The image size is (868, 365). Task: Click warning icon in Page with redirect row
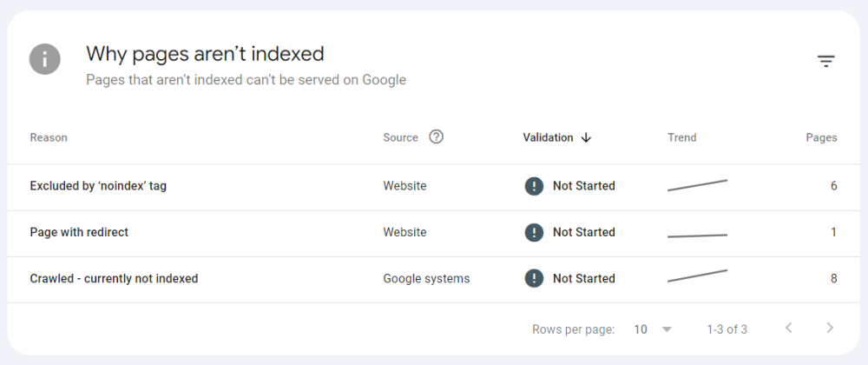(534, 232)
